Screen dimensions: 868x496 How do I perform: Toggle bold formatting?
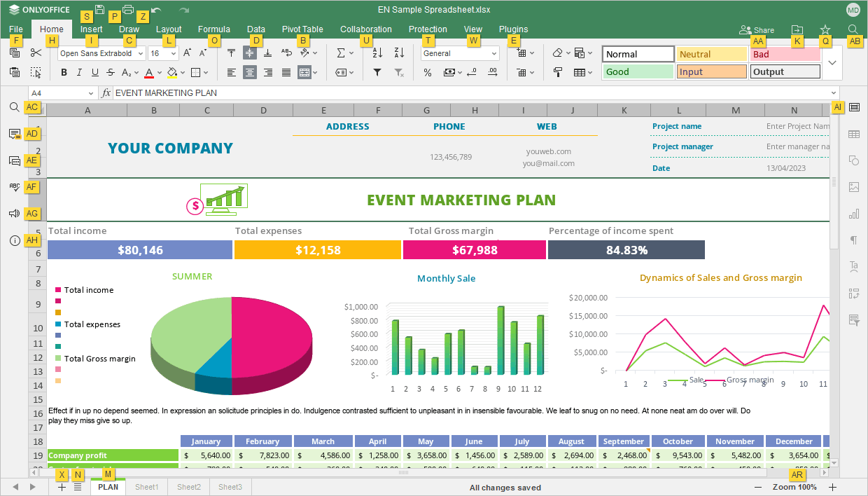click(x=64, y=72)
